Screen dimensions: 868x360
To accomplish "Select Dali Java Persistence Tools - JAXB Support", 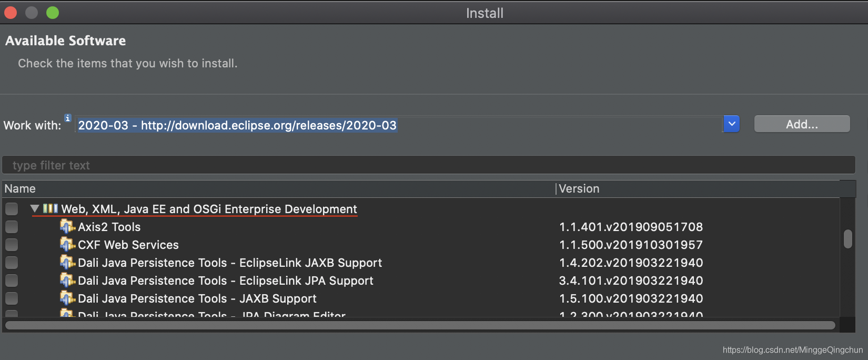I will tap(421, 298).
